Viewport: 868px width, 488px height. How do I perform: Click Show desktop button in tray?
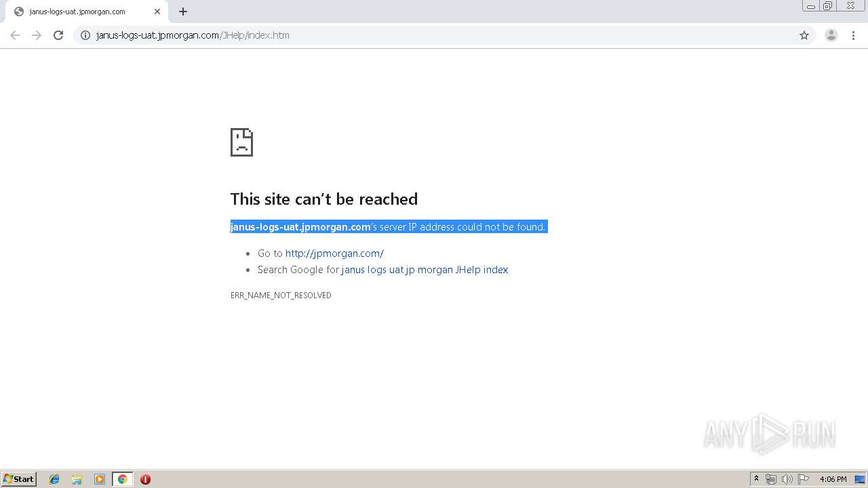[860, 479]
